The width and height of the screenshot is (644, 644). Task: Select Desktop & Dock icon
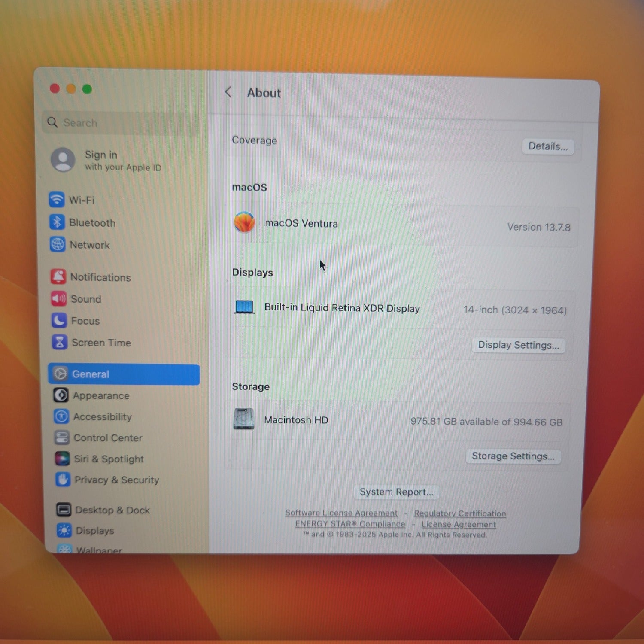64,510
